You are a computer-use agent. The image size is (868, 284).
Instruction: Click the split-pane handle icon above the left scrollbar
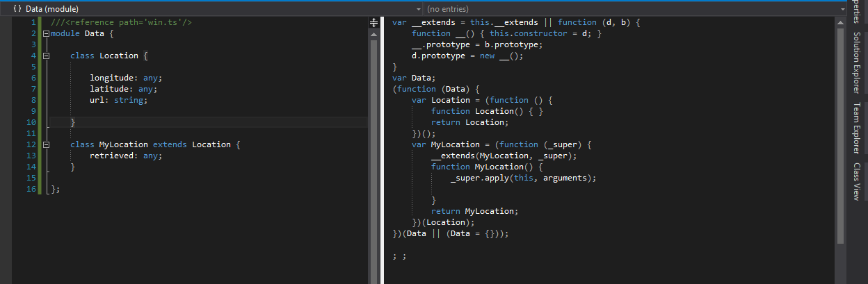(x=373, y=23)
